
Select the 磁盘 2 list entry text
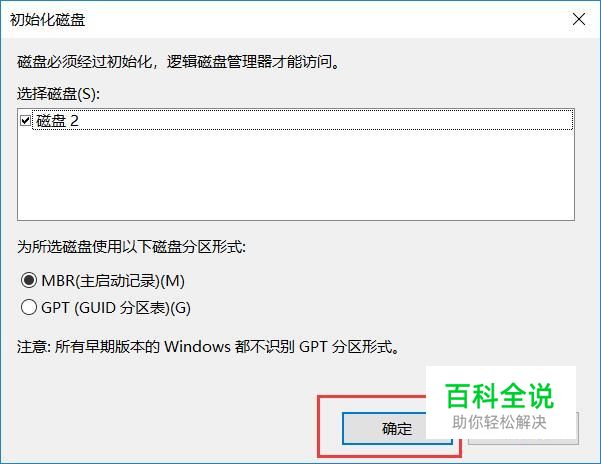point(57,121)
